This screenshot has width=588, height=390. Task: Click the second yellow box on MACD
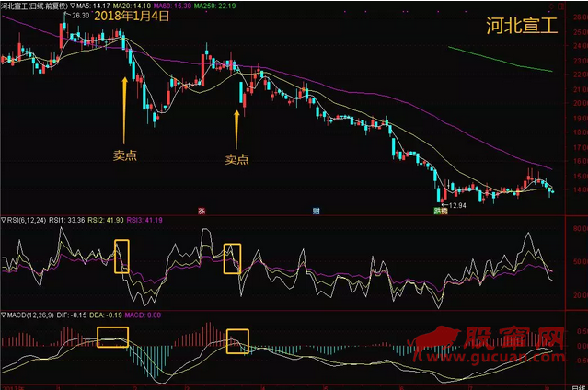(237, 341)
